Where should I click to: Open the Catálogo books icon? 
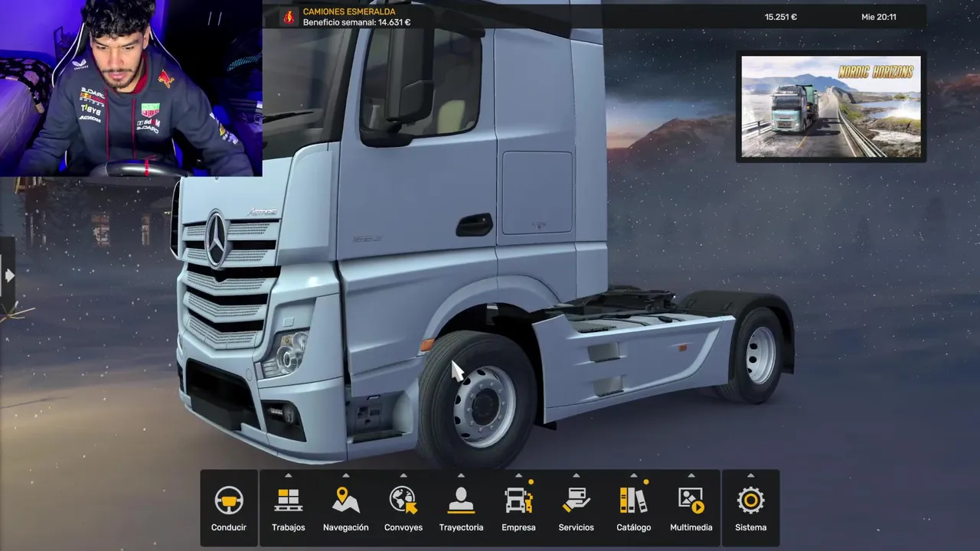tap(634, 500)
